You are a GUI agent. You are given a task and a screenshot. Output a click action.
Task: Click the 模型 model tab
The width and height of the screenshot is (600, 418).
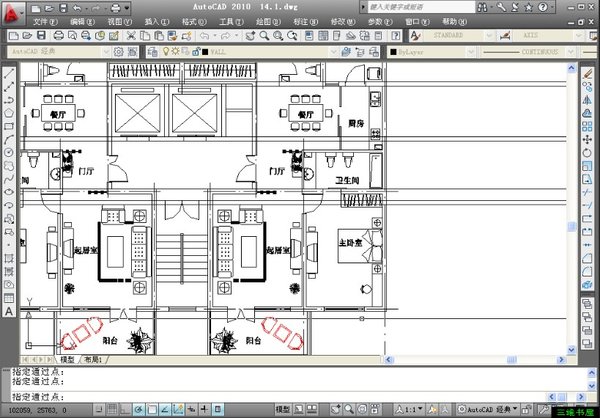pos(68,358)
